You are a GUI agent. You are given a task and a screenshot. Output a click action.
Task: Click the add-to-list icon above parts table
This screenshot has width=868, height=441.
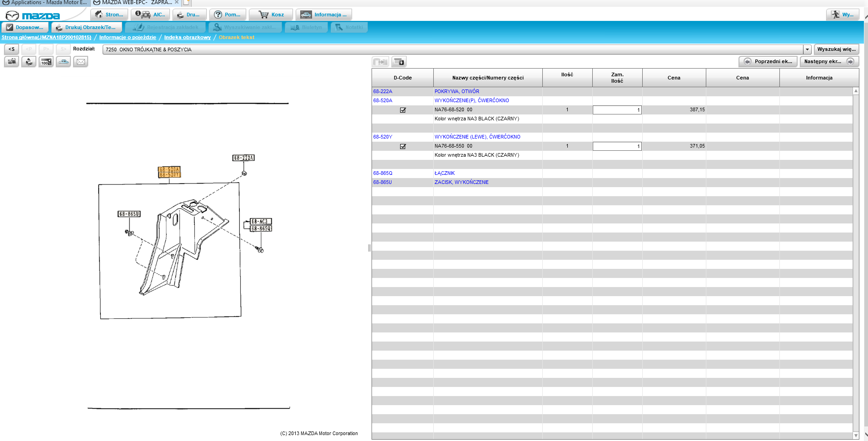point(399,62)
